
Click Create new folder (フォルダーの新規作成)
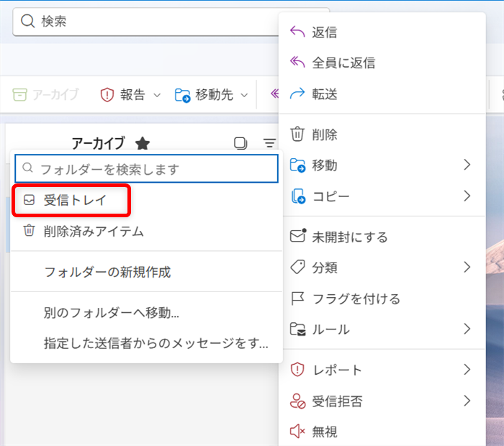pos(107,272)
